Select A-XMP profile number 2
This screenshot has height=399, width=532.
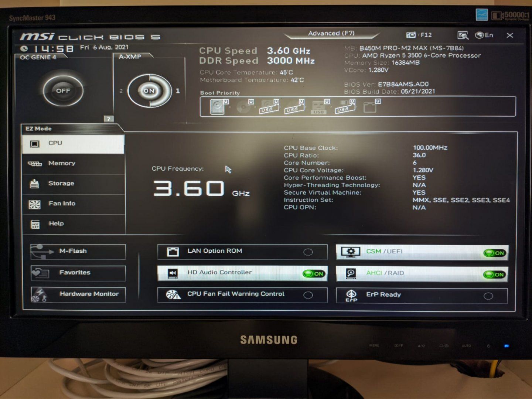pyautogui.click(x=121, y=91)
